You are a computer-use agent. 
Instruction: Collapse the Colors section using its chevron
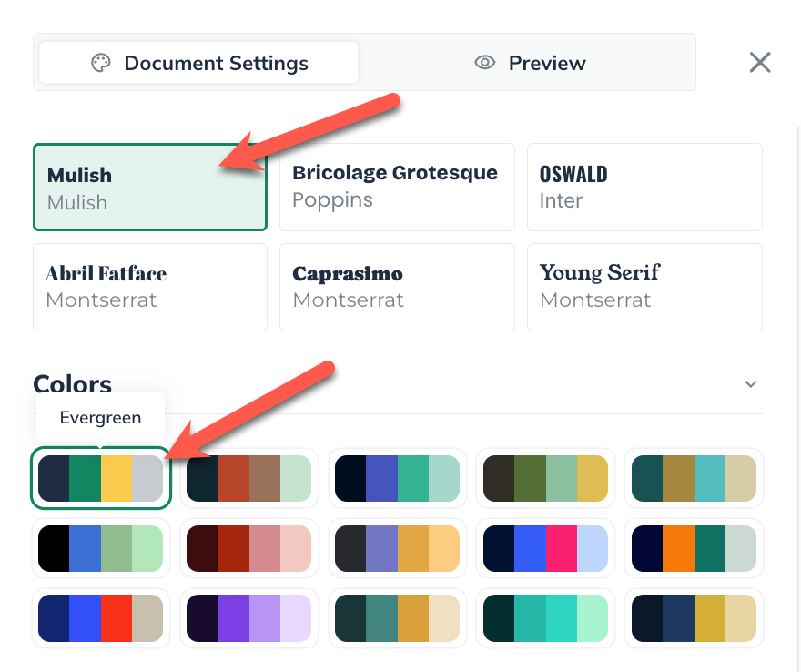coord(750,384)
